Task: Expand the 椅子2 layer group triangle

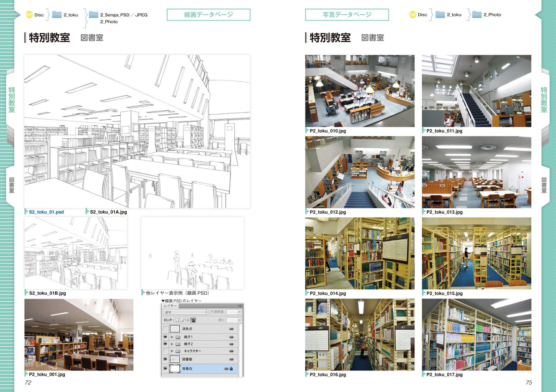Action: (x=172, y=344)
